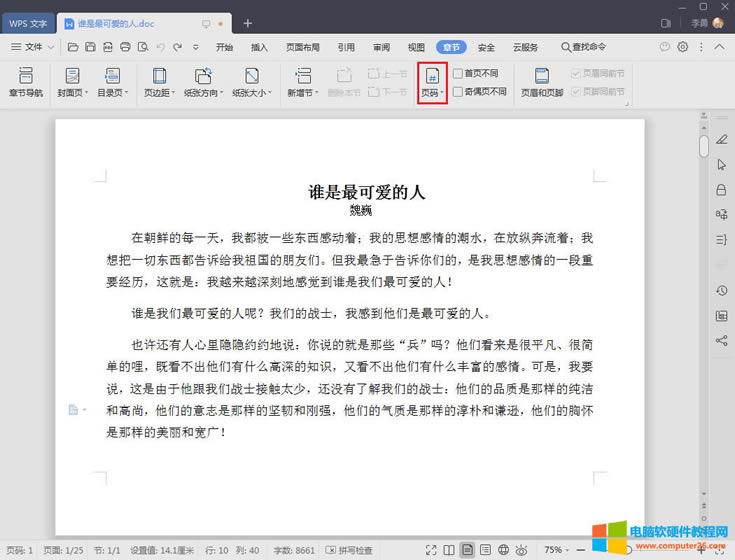Click the history clock icon in sidebar
Viewport: 735px width, 560px height.
pos(721,291)
